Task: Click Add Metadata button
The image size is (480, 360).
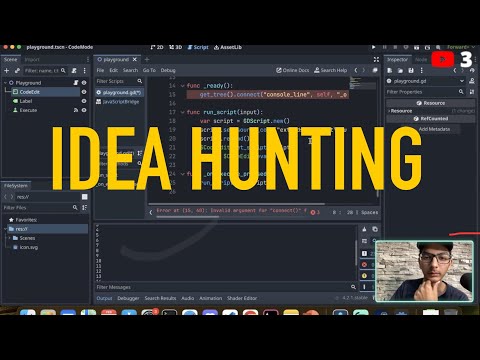Action: tap(434, 129)
